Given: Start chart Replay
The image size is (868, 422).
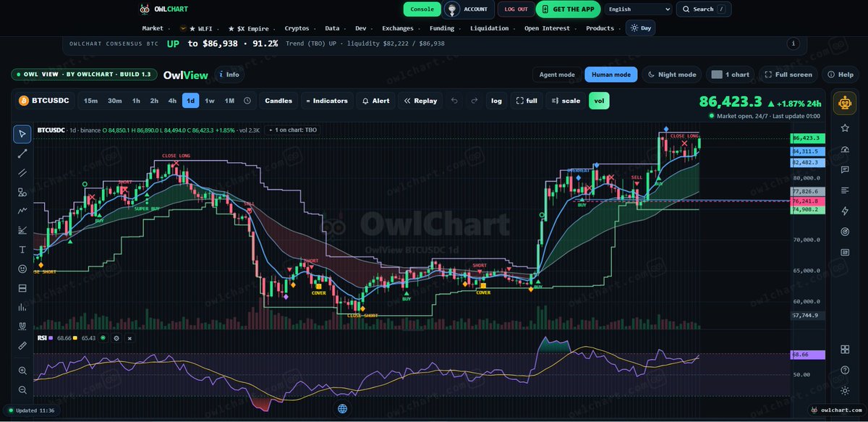Looking at the screenshot, I should (420, 101).
